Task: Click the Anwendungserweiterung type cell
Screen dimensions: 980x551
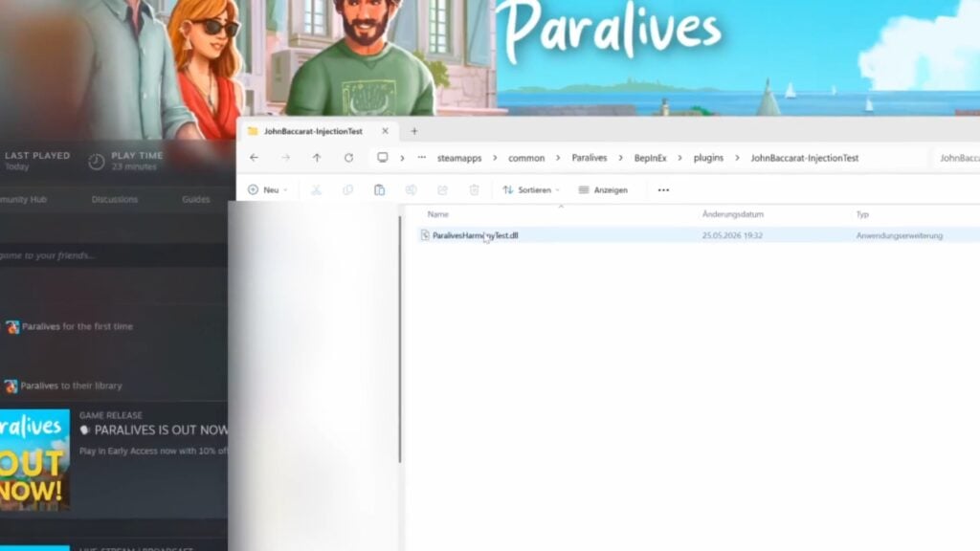Action: 900,235
